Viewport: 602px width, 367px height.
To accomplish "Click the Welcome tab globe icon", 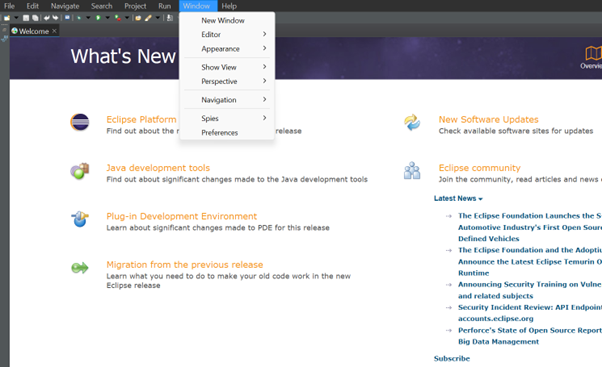I will 15,31.
